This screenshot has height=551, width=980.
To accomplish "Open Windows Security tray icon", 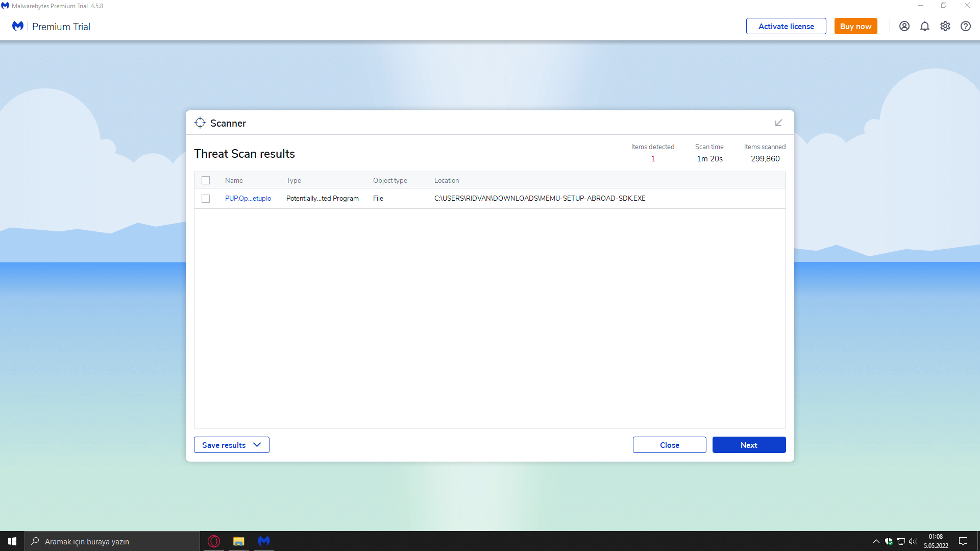I will tap(889, 541).
